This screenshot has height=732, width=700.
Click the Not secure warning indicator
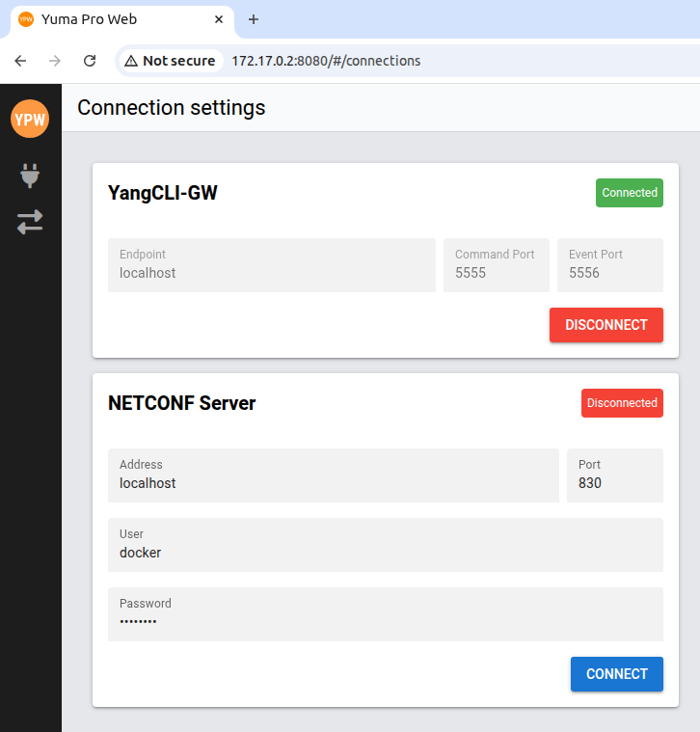pyautogui.click(x=170, y=61)
